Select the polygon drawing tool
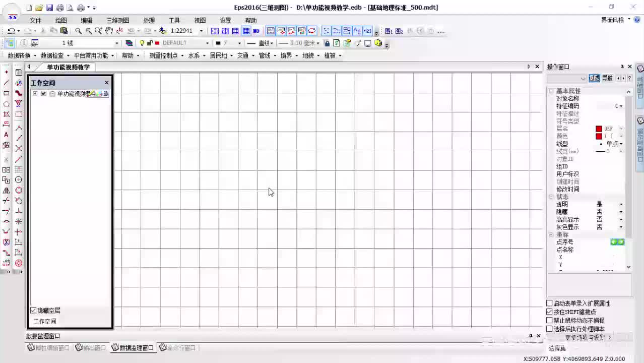 [6, 104]
